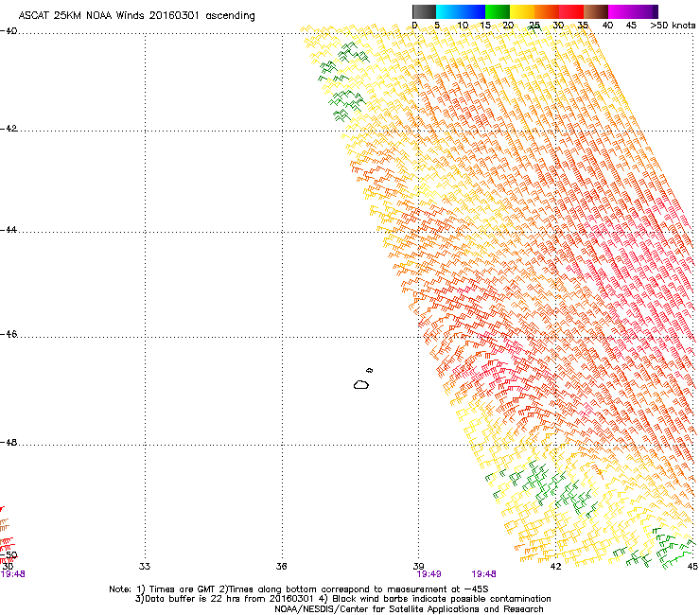
Task: Click the '19:48' time label under longitude 30
Action: (13, 574)
